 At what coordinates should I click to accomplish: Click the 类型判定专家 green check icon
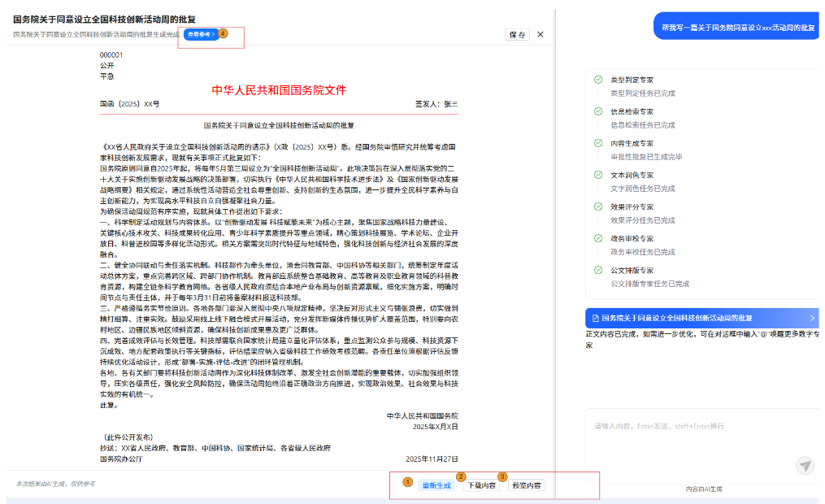click(598, 80)
